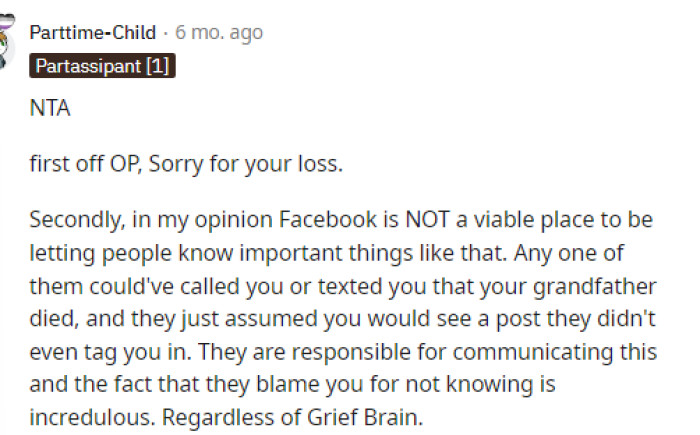Open Parttime-Child's avatar icon
Viewport: 700px width, 435px height.
[6, 41]
